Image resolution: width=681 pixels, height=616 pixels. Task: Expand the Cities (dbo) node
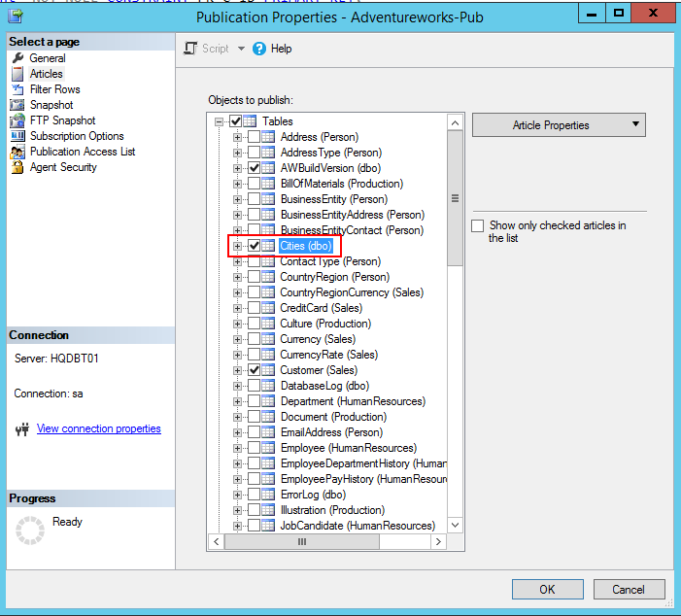237,247
